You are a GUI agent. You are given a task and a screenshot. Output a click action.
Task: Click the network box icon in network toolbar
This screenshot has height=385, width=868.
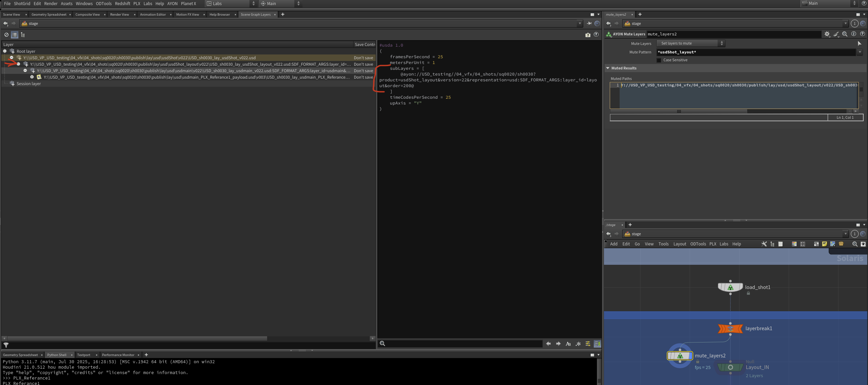coord(816,244)
